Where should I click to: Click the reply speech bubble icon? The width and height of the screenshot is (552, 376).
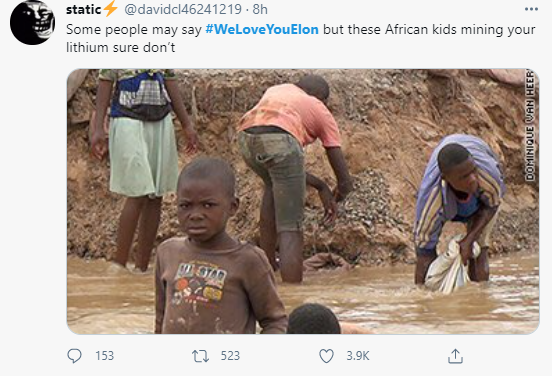click(74, 356)
